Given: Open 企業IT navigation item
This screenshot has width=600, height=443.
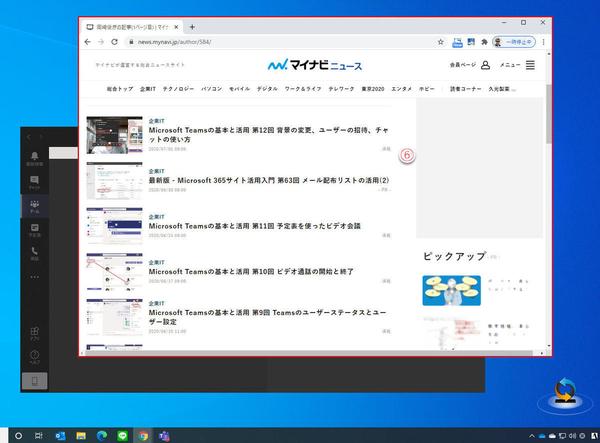Looking at the screenshot, I should [148, 89].
